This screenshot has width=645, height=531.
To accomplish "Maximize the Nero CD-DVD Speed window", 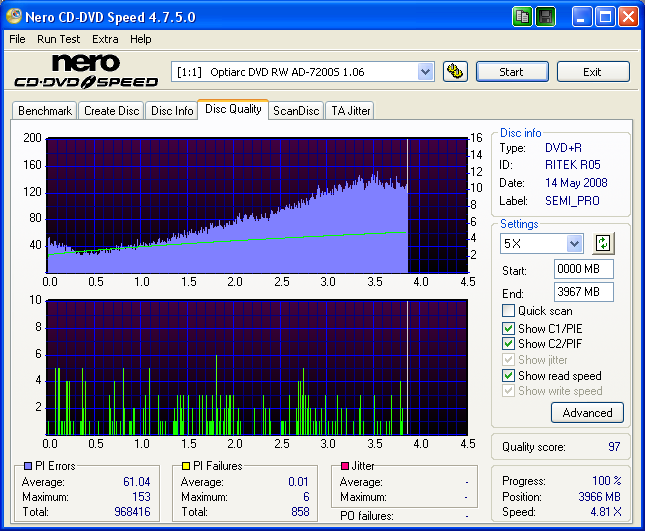I will click(x=606, y=17).
